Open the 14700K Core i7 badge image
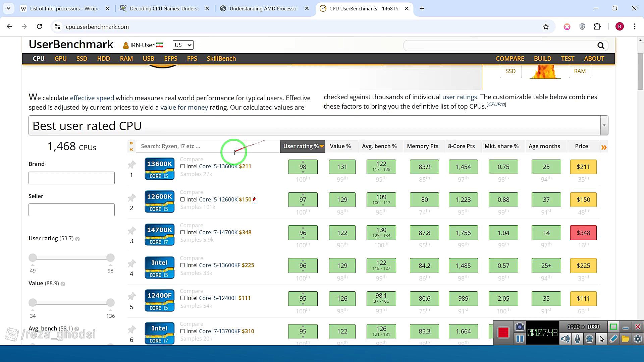This screenshot has height=362, width=644. [160, 235]
